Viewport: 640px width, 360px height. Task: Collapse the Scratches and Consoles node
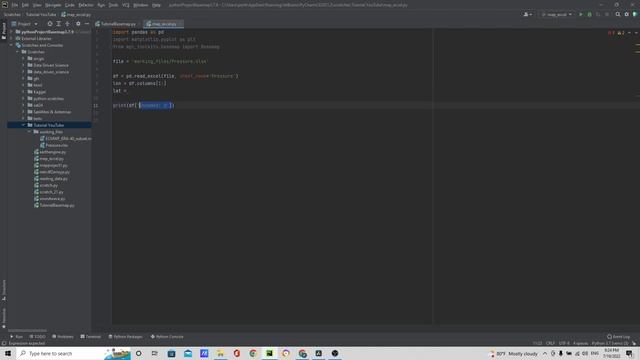click(x=12, y=45)
